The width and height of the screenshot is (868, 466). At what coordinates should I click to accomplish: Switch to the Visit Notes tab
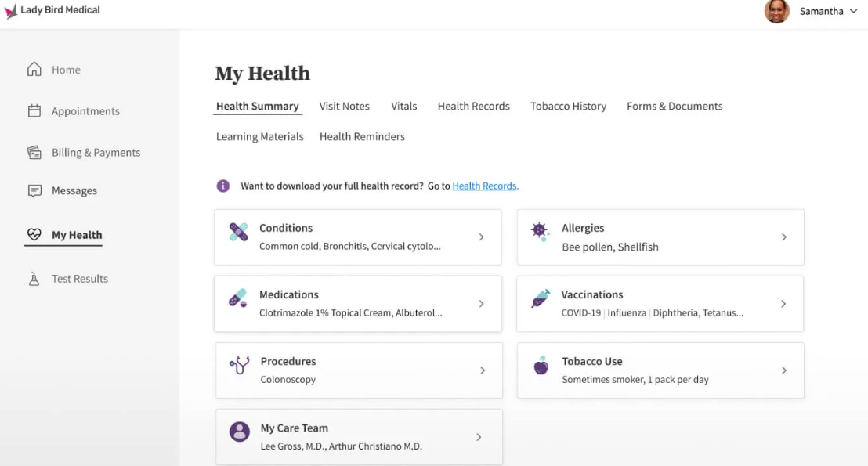coord(344,107)
